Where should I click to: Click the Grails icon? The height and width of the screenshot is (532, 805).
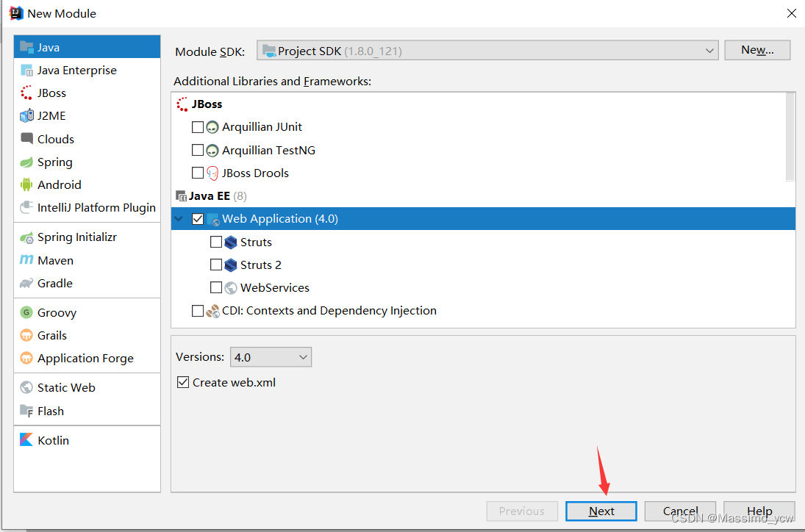[26, 336]
